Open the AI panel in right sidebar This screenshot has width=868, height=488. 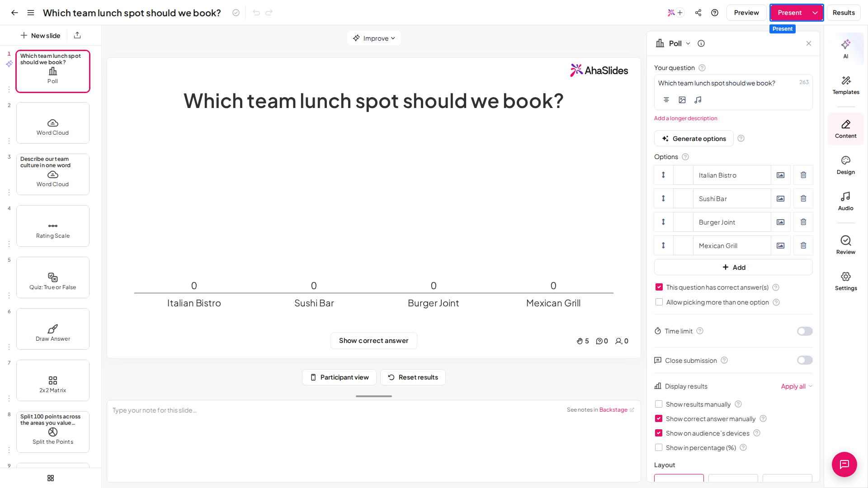(x=846, y=49)
